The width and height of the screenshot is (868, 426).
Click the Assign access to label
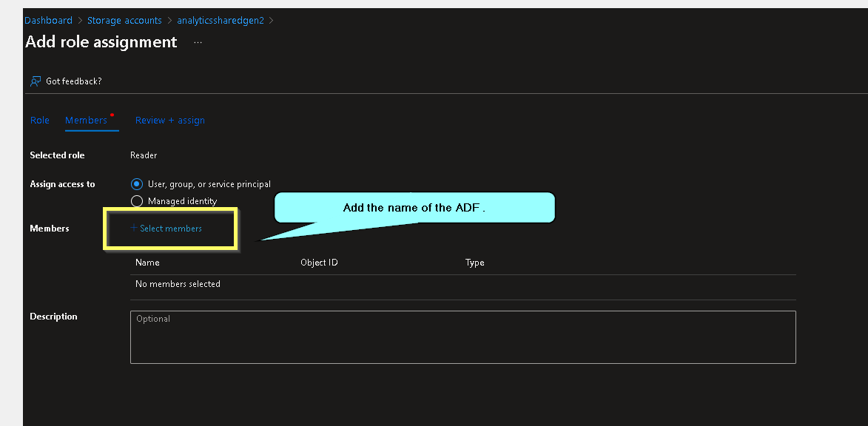pos(63,184)
